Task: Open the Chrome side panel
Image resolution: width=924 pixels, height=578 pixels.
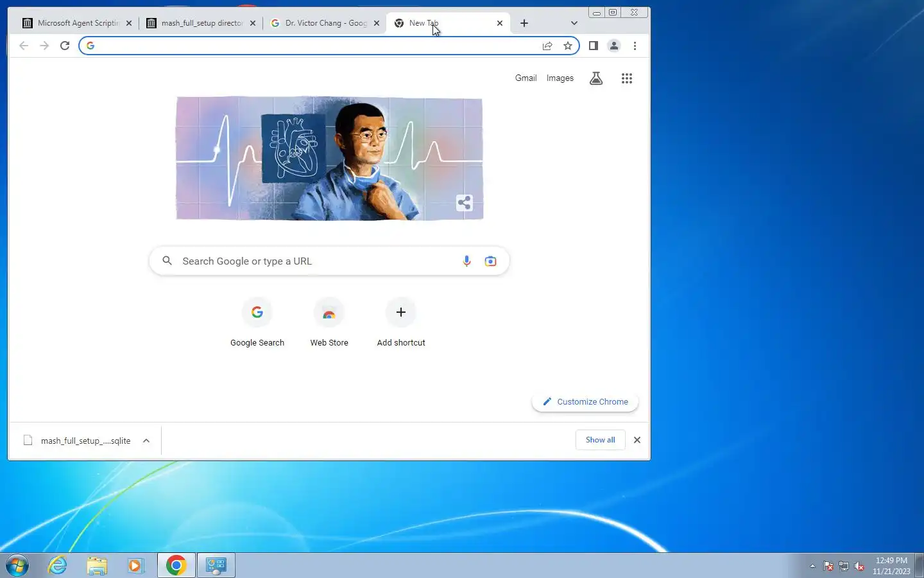Action: (594, 46)
